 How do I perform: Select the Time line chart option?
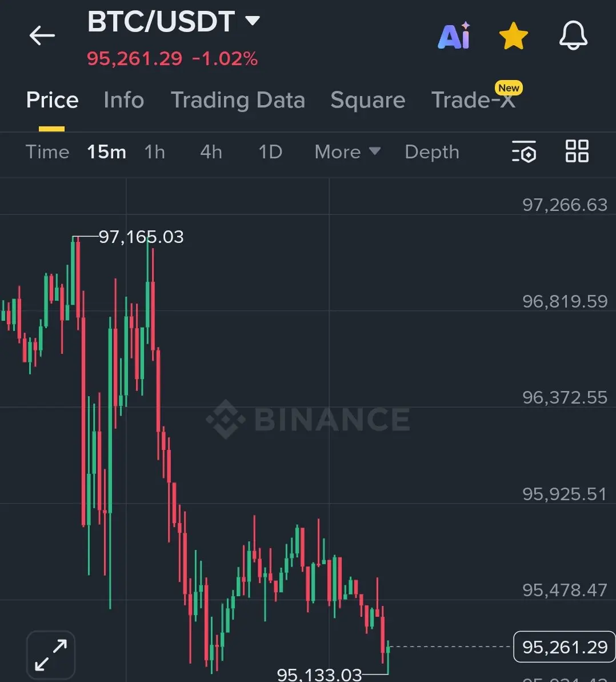47,152
